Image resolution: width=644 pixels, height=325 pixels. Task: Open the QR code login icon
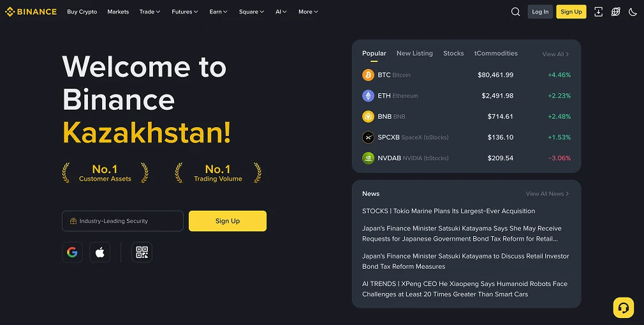(142, 252)
